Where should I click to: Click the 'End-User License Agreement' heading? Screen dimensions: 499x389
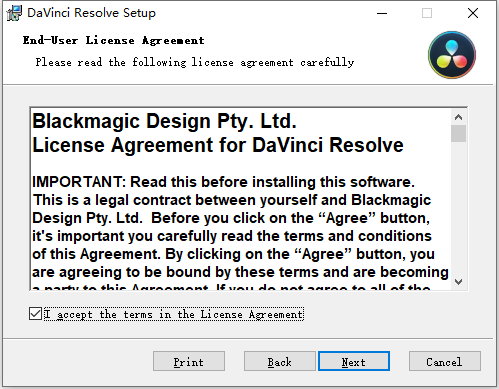click(x=113, y=40)
